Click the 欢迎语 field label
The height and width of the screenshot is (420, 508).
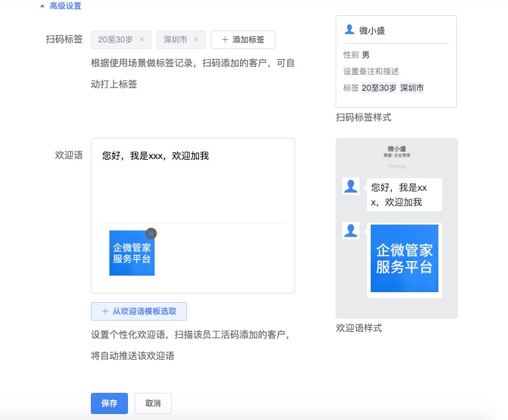pyautogui.click(x=69, y=155)
